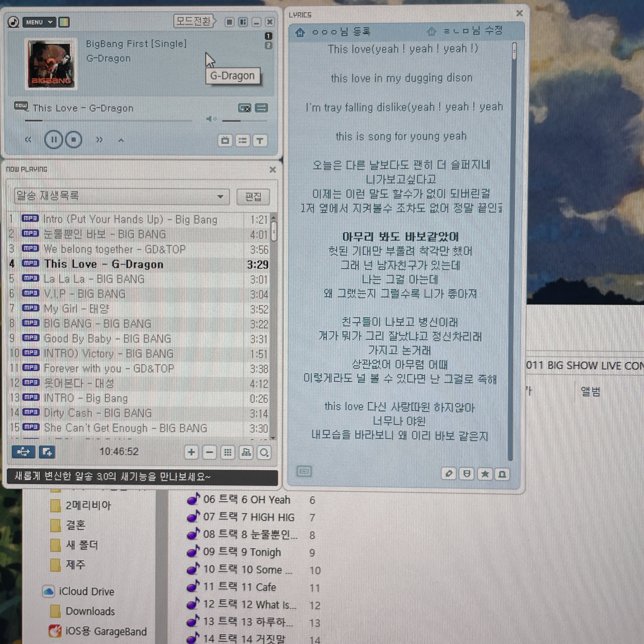Open iCloud Drive in sidebar

point(79,591)
